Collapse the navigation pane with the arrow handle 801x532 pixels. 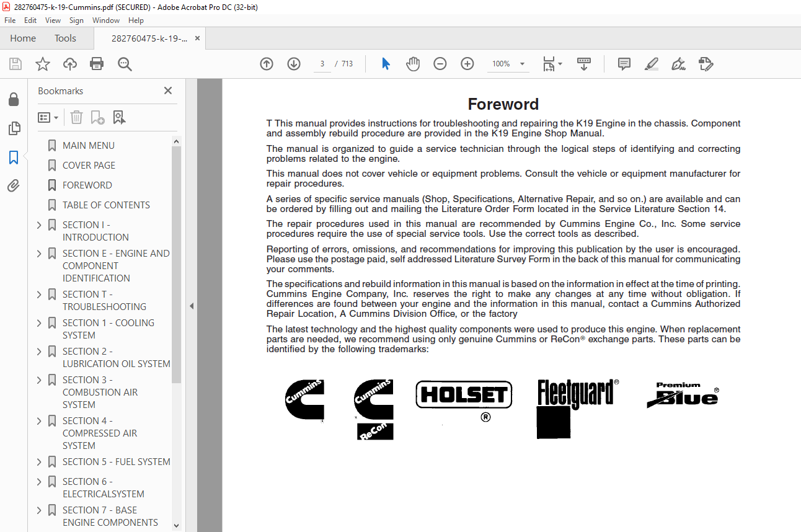192,306
